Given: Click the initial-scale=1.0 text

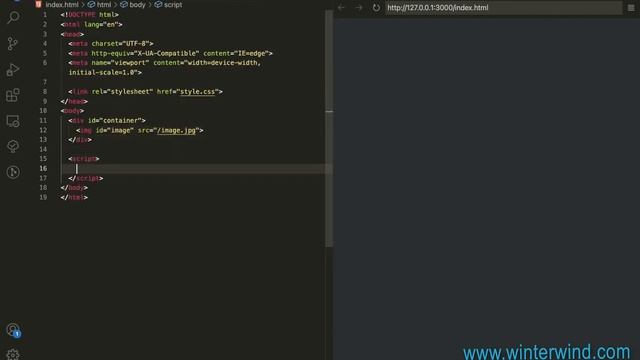Looking at the screenshot, I should click(105, 73).
